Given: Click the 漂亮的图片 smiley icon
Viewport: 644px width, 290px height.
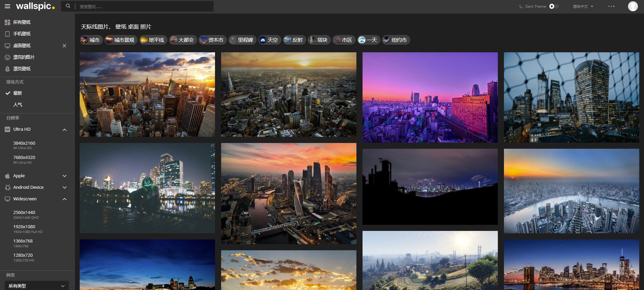Looking at the screenshot, I should click(7, 57).
